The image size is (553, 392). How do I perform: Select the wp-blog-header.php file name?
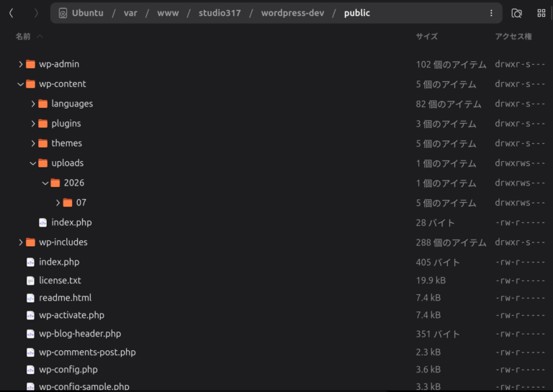pyautogui.click(x=80, y=334)
